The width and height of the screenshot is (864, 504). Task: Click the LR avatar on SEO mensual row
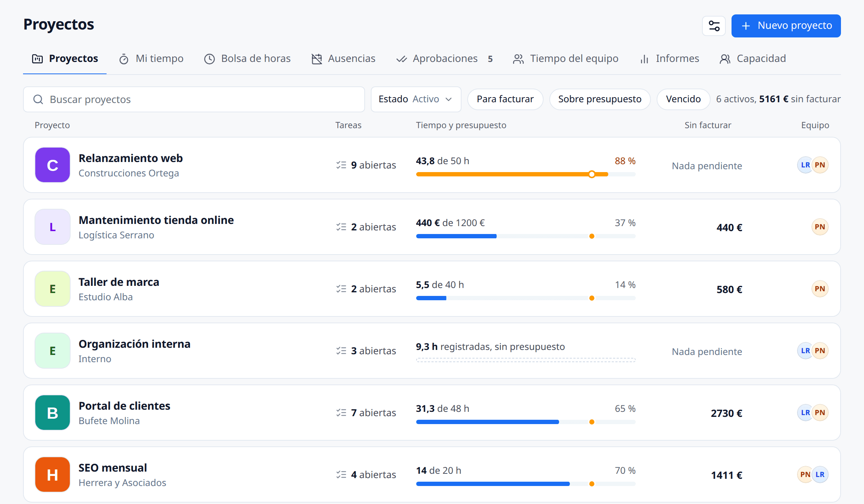click(820, 474)
